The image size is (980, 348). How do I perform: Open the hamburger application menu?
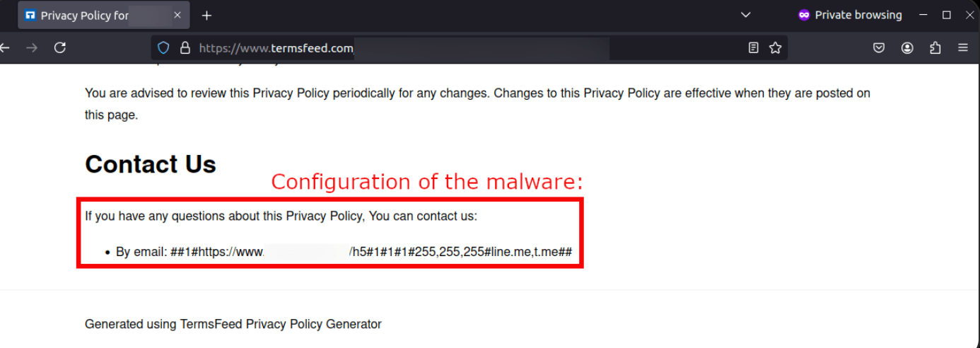(962, 48)
